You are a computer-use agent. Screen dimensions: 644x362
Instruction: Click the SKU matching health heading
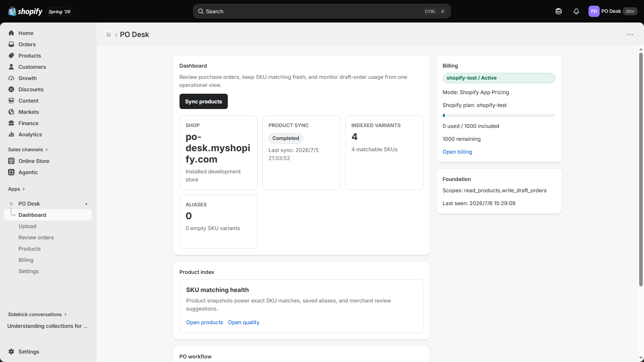(217, 290)
